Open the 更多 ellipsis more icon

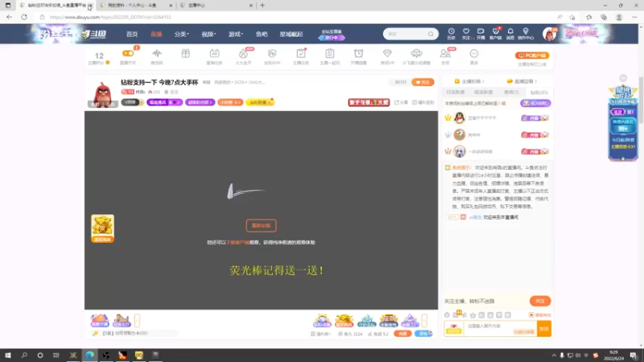point(474,56)
